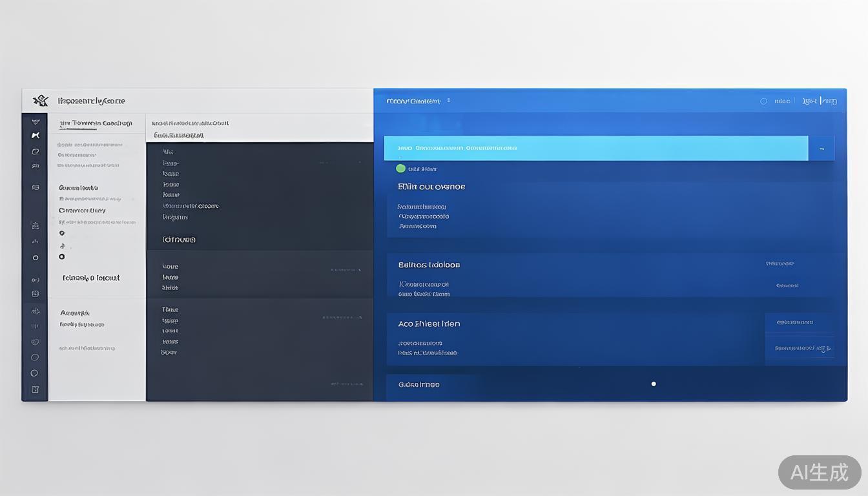Click the third icon from top in the sidebar
The width and height of the screenshot is (868, 496).
pyautogui.click(x=36, y=152)
